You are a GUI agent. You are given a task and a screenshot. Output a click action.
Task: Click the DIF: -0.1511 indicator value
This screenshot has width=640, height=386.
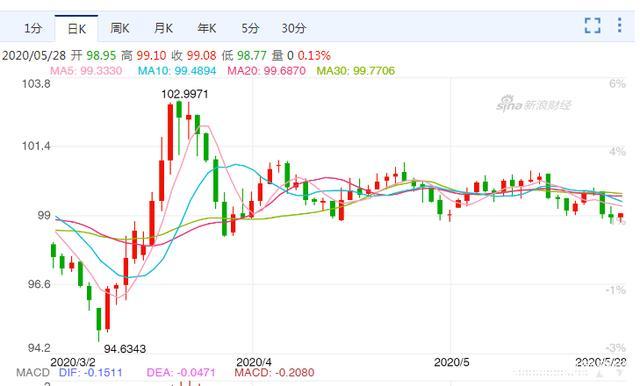(91, 373)
